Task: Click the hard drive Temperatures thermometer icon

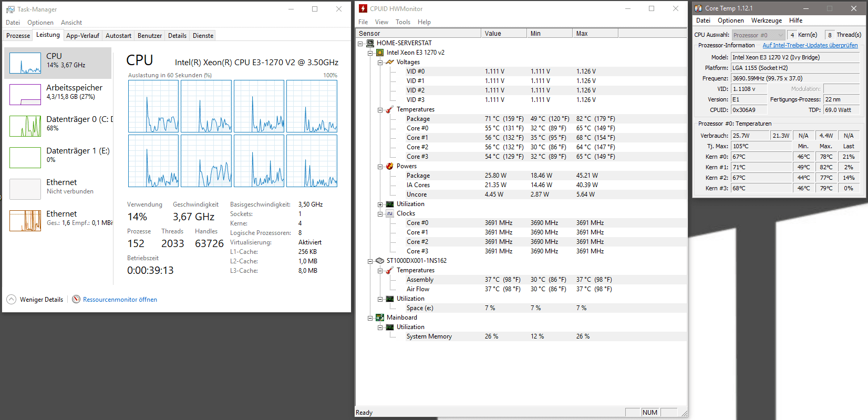Action: (x=390, y=270)
